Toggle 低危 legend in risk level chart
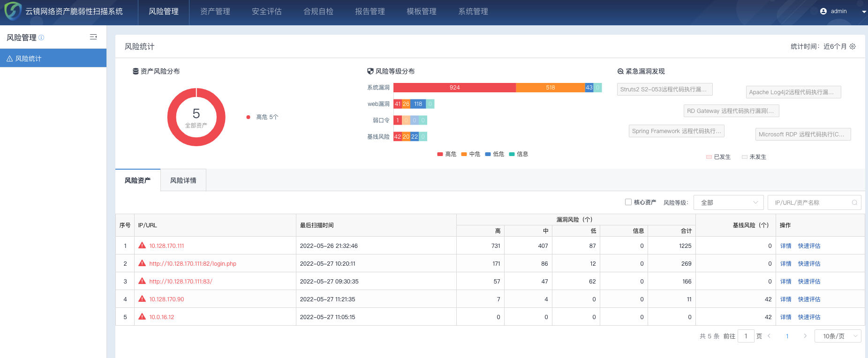The height and width of the screenshot is (358, 868). click(494, 154)
